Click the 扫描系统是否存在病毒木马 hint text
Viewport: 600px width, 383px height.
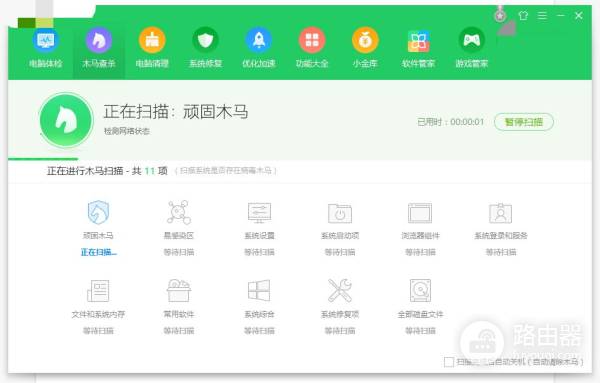(226, 171)
